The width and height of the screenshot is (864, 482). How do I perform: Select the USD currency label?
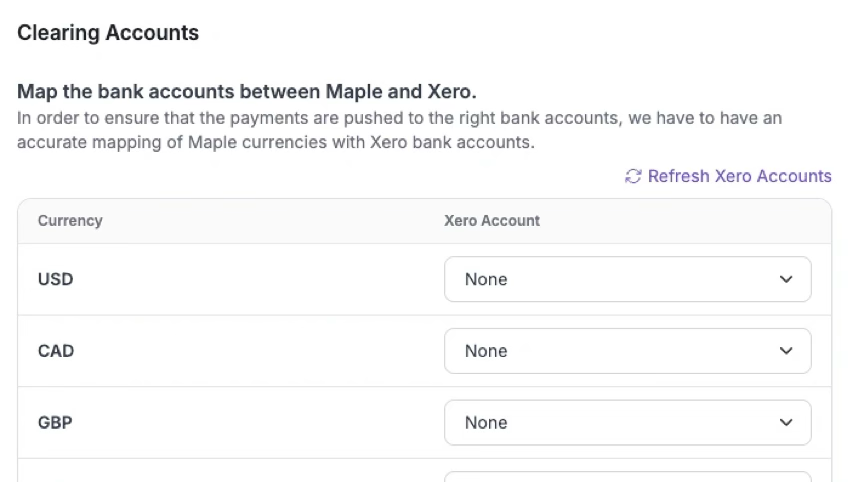tap(55, 279)
